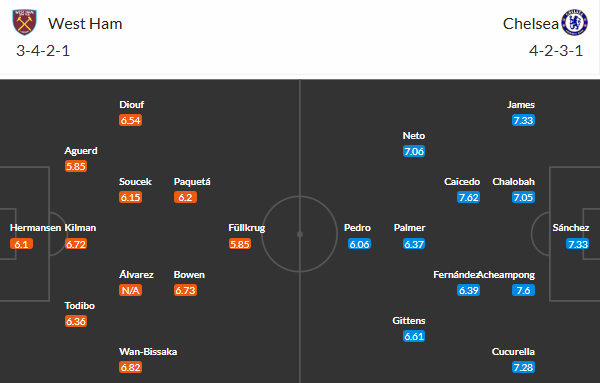The height and width of the screenshot is (383, 600).
Task: Select player Diouf on the pitch
Action: [x=132, y=104]
